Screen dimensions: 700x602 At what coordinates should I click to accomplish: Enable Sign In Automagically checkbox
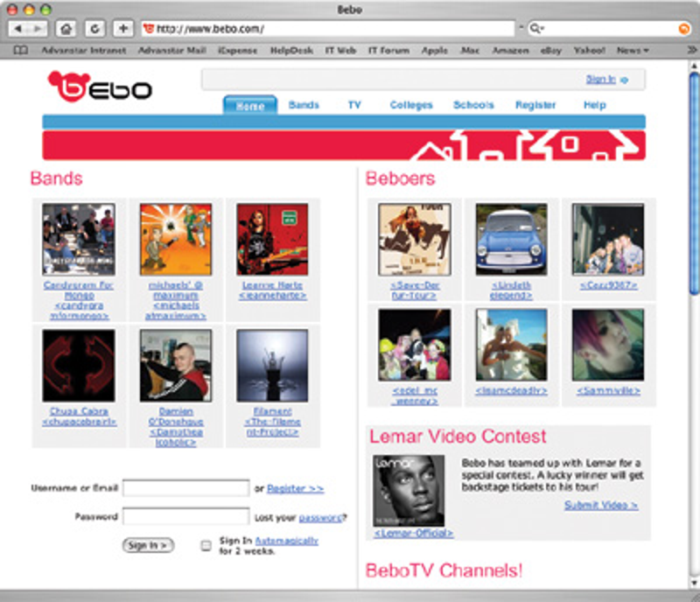pyautogui.click(x=206, y=546)
